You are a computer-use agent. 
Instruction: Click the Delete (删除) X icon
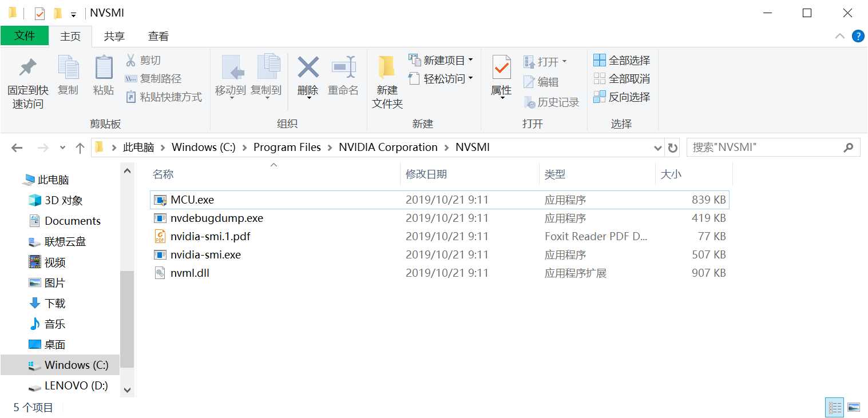(x=308, y=67)
